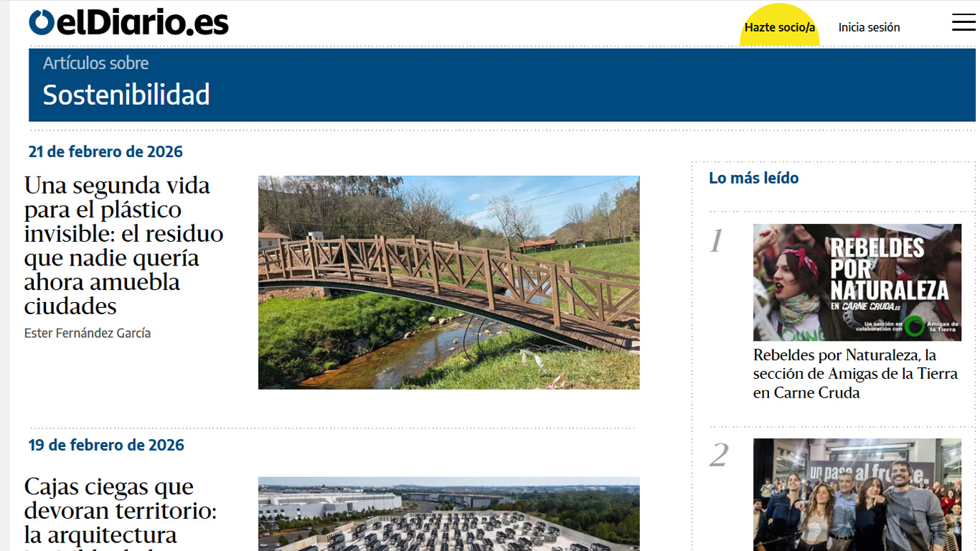
Task: Open Rebeldes por Naturaleza headline link
Action: (x=855, y=374)
